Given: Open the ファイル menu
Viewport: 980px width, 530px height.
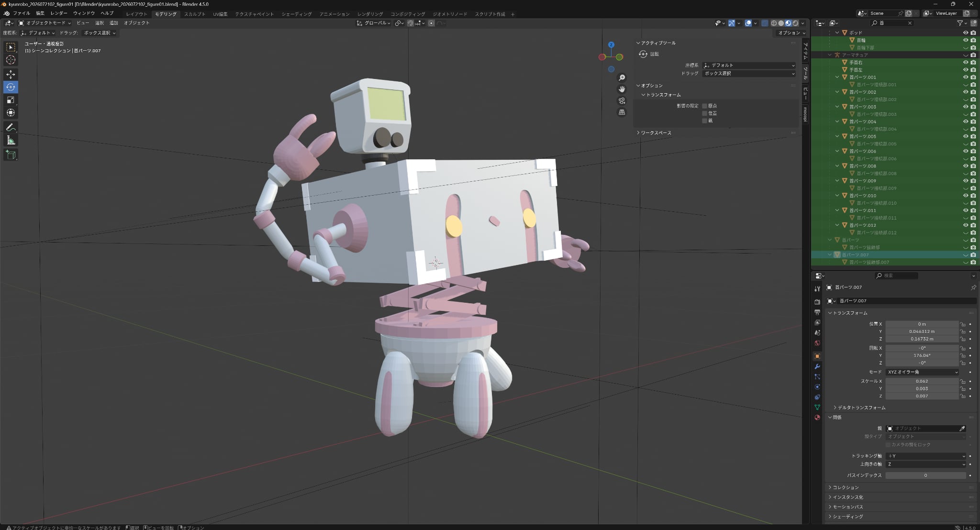Looking at the screenshot, I should pyautogui.click(x=21, y=13).
